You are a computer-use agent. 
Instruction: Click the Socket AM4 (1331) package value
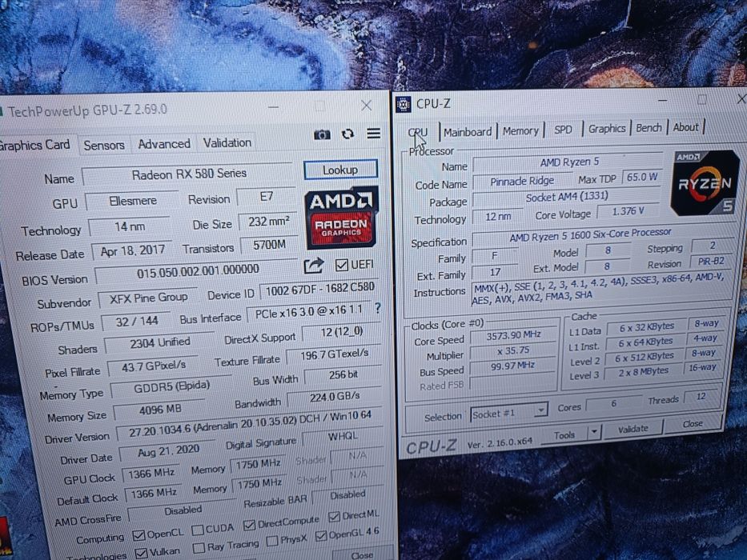point(567,197)
